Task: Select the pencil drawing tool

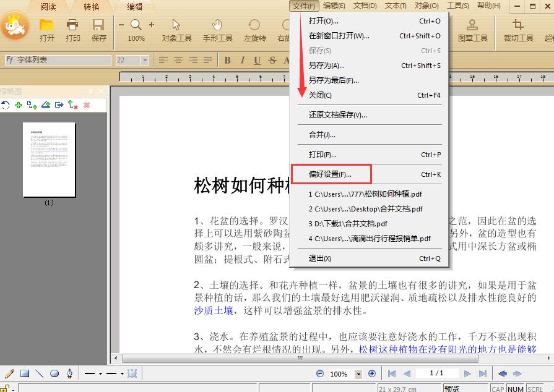Action: coord(9,373)
